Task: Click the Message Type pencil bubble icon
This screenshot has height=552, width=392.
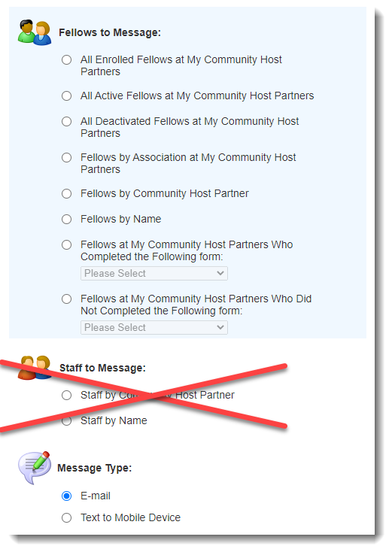Action: tap(34, 468)
